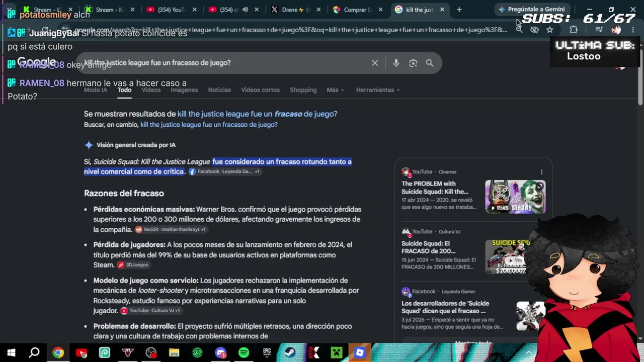This screenshot has height=362, width=644.
Task: Open the 3DJuegos source chip
Action: point(133,265)
